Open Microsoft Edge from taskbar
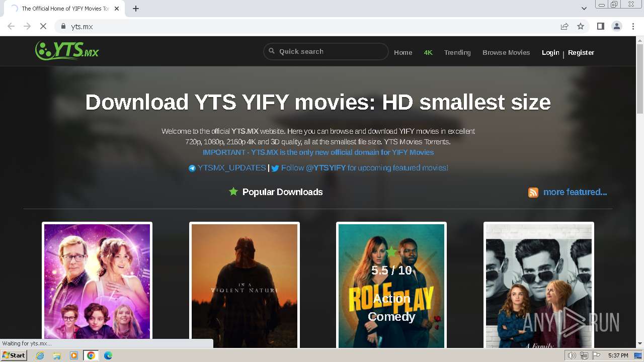Screen dimensions: 644x362 108,355
